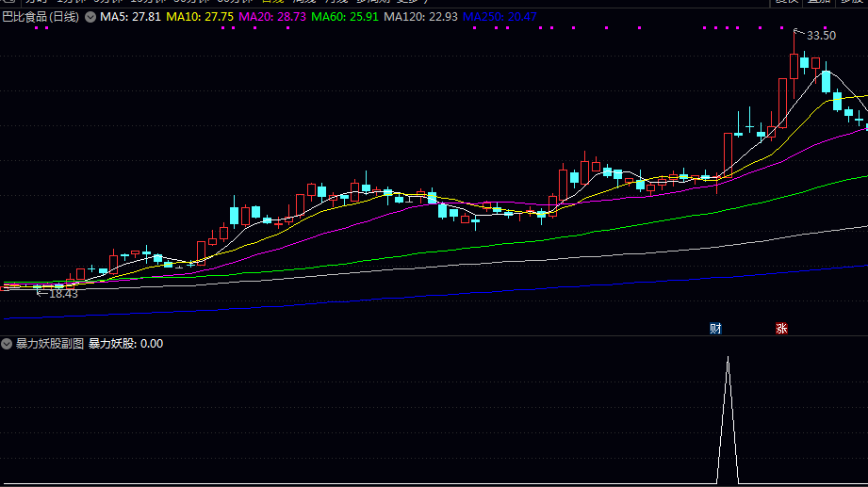
Task: Select the yellow MA10: 27.75 label
Action: 200,17
